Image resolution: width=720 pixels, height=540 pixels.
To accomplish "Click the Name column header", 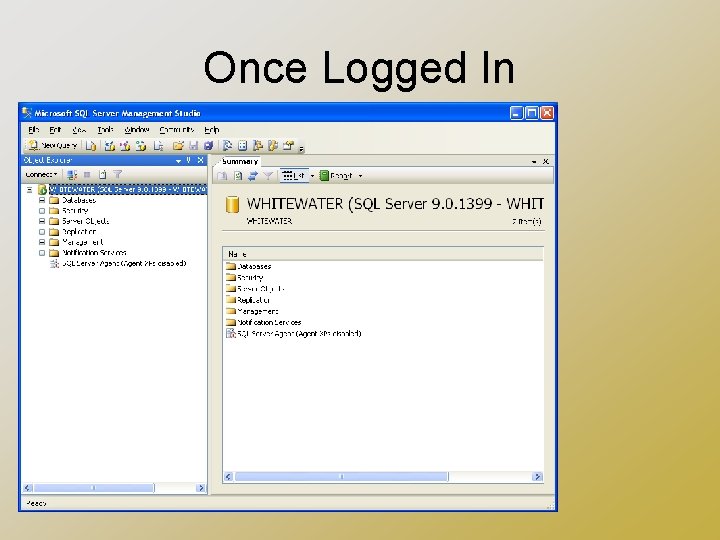I will [383, 254].
